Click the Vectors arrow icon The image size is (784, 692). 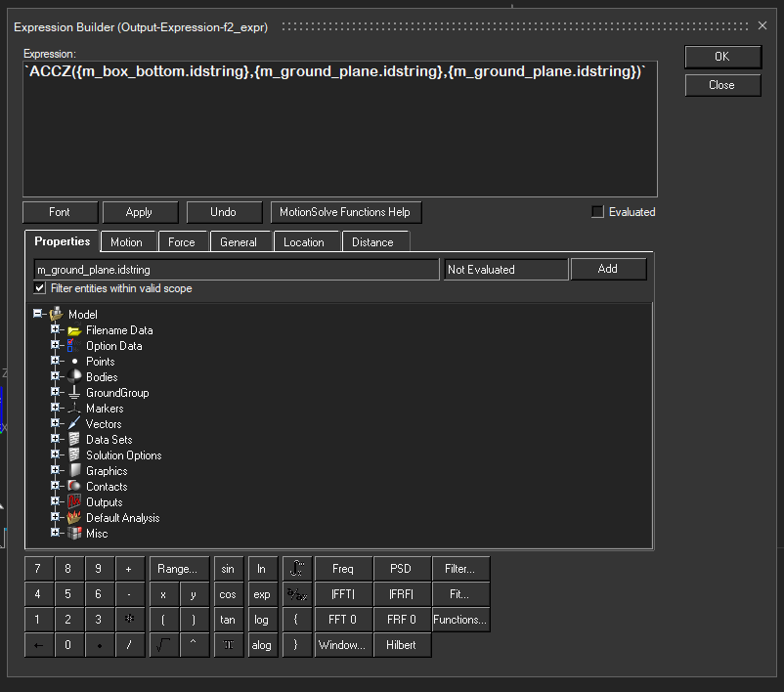pos(74,423)
